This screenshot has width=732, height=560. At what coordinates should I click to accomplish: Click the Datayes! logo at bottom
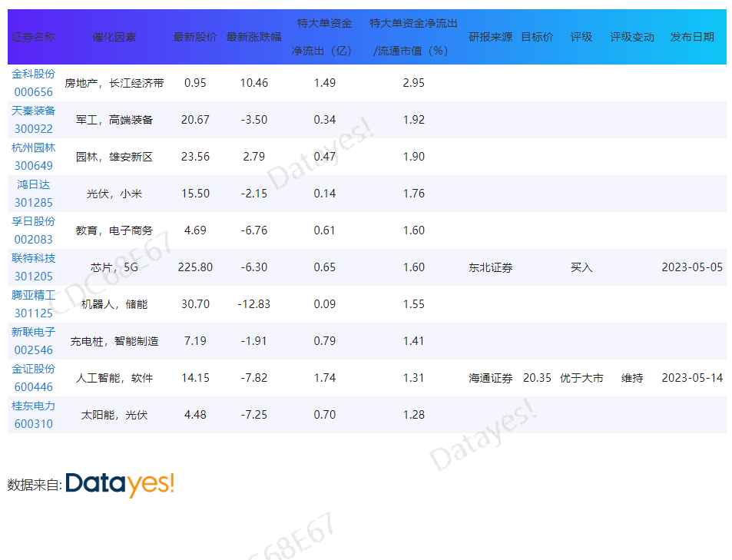(x=120, y=485)
